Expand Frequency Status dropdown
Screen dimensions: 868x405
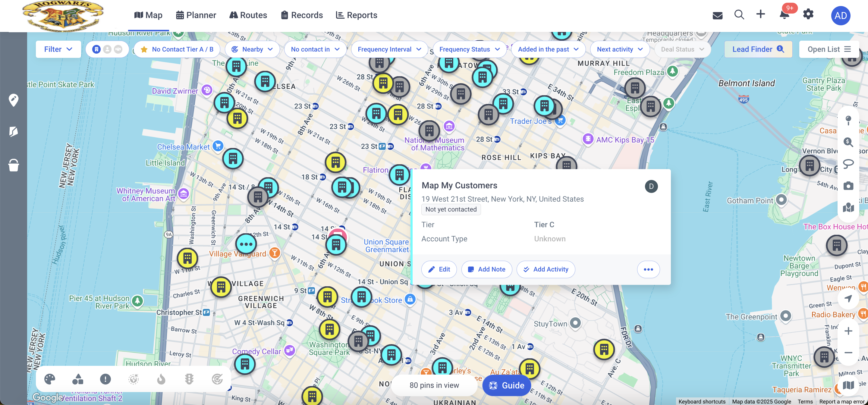[x=469, y=49]
